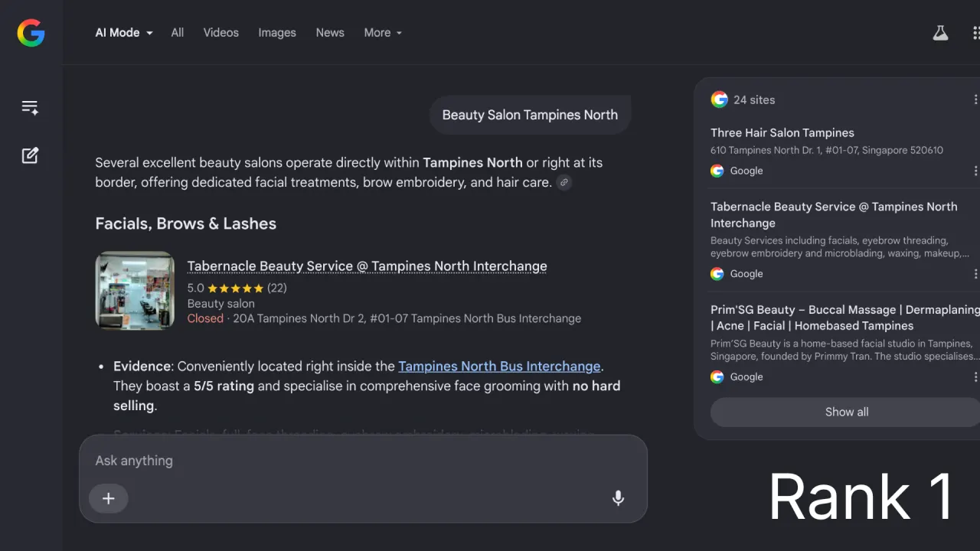Image resolution: width=980 pixels, height=551 pixels.
Task: Open Tampines North Bus Interchange link
Action: point(499,367)
